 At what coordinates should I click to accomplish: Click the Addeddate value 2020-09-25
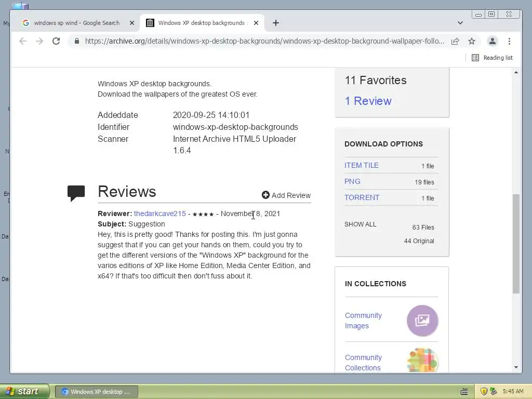point(211,115)
